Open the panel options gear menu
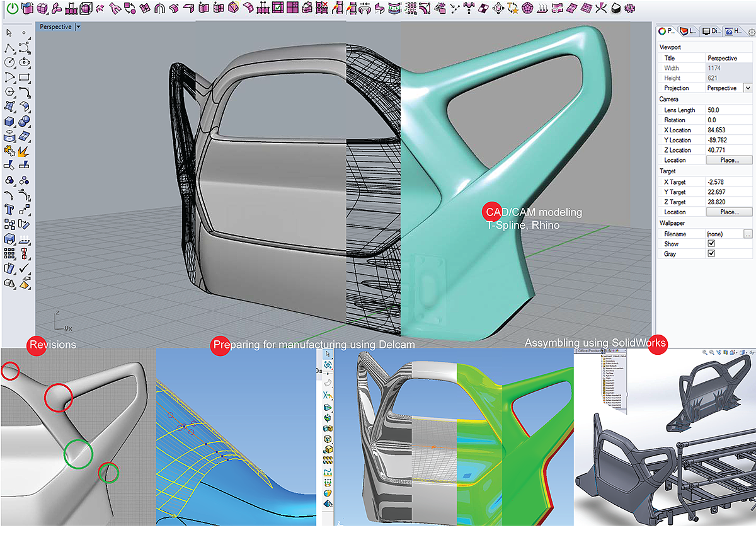 tap(751, 32)
